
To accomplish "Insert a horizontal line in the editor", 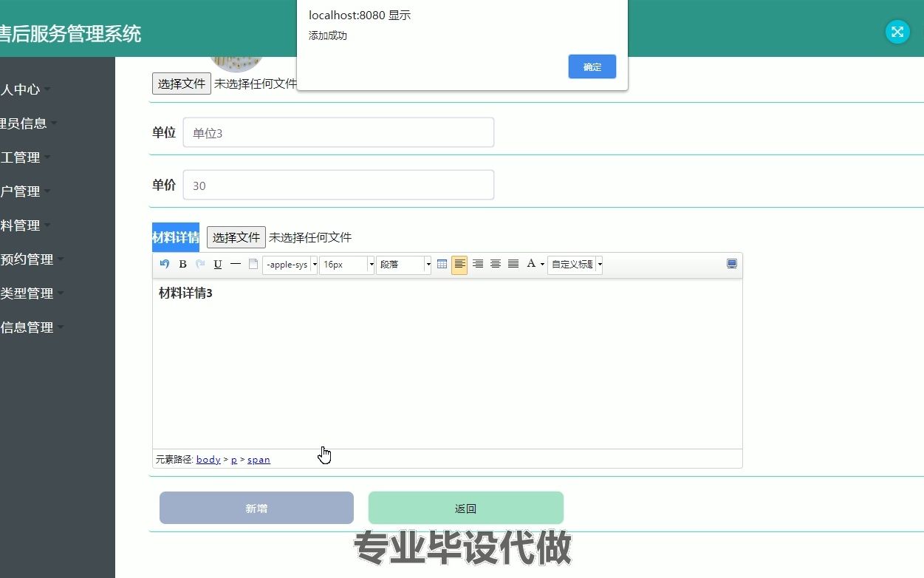I will click(x=235, y=264).
